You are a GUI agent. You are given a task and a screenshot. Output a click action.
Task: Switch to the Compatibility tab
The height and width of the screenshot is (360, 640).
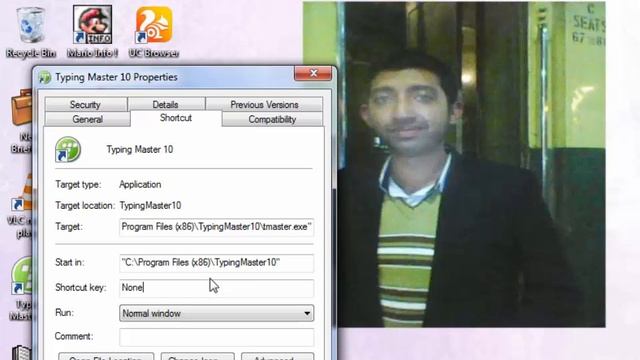(272, 119)
